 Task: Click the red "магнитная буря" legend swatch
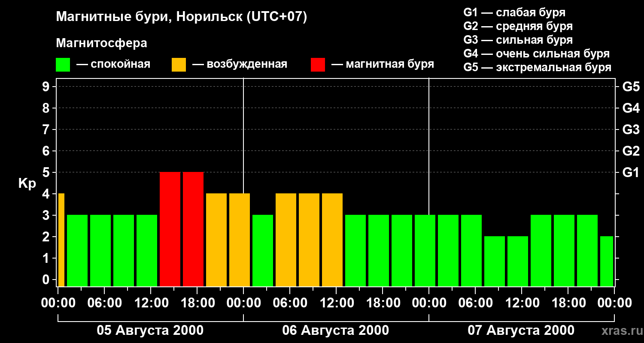tap(318, 65)
